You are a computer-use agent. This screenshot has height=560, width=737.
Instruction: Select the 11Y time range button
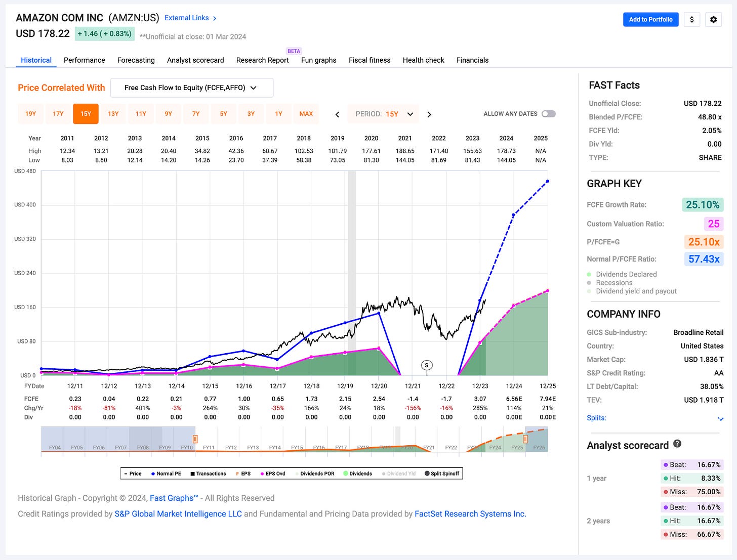tap(141, 114)
